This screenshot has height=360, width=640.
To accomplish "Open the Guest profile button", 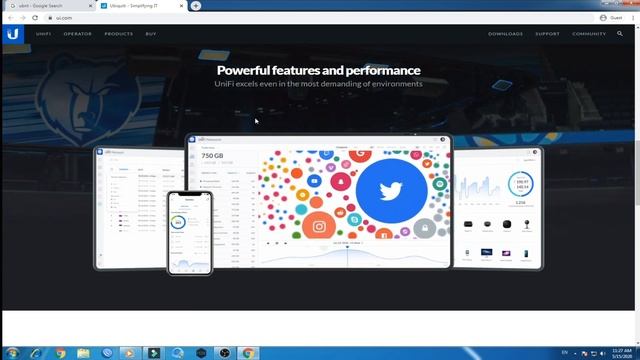I will coord(611,18).
